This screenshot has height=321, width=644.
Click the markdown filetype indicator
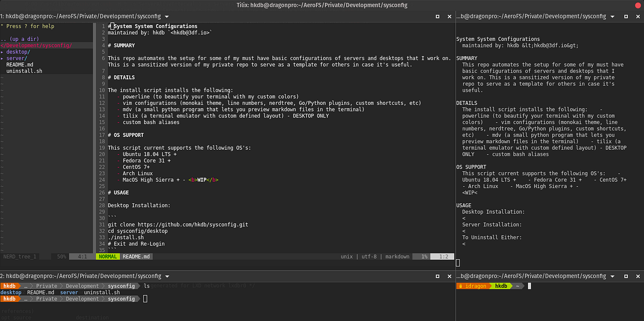(x=397, y=257)
